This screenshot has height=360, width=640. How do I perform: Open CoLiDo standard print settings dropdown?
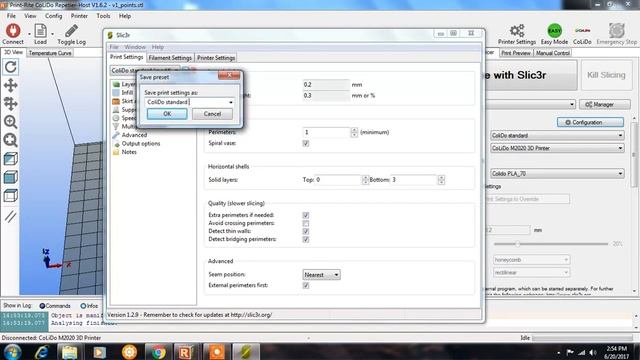(x=557, y=135)
